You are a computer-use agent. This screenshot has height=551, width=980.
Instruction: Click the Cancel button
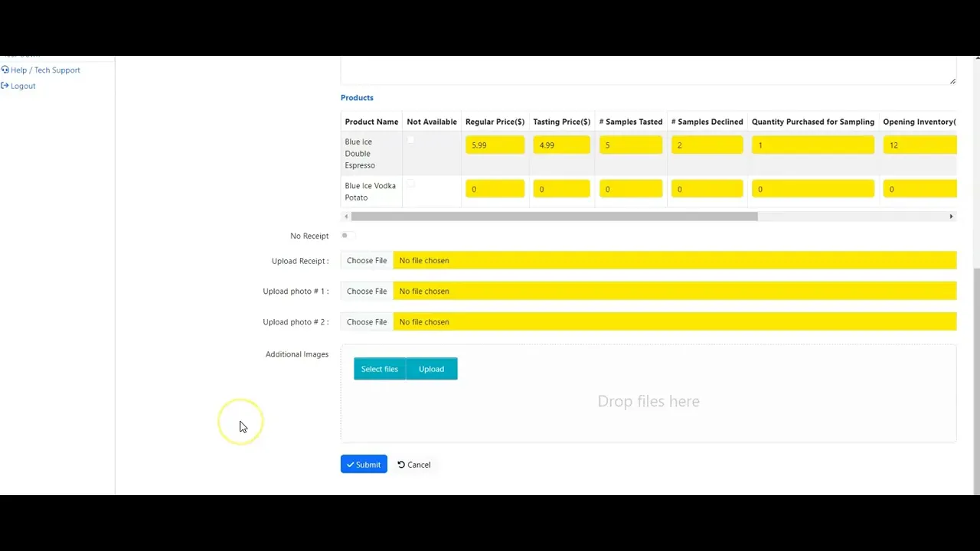[414, 465]
